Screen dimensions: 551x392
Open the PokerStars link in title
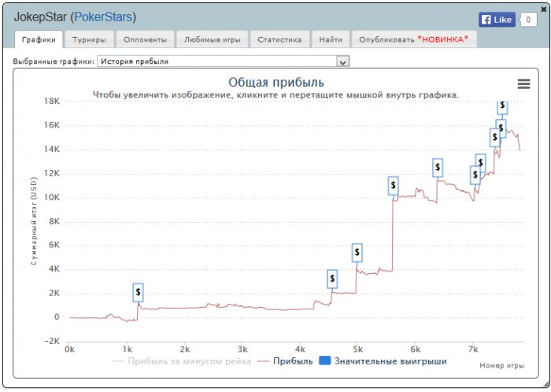pyautogui.click(x=103, y=17)
